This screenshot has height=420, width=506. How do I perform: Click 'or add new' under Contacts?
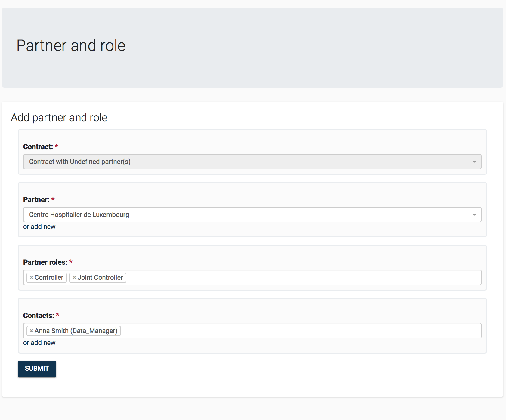point(39,343)
